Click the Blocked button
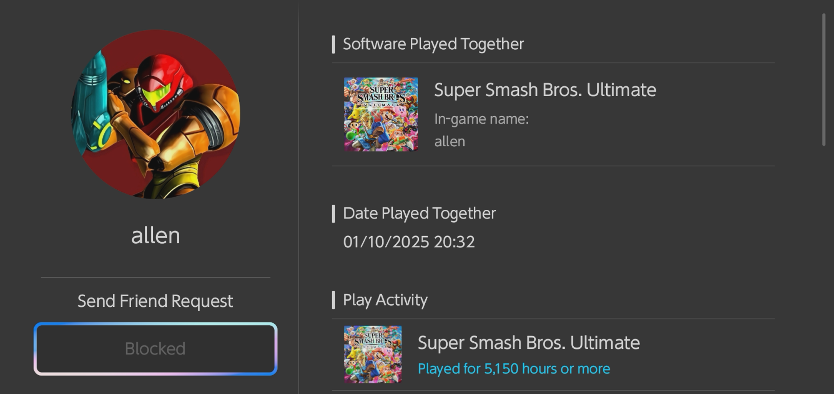This screenshot has height=394, width=834. (156, 349)
